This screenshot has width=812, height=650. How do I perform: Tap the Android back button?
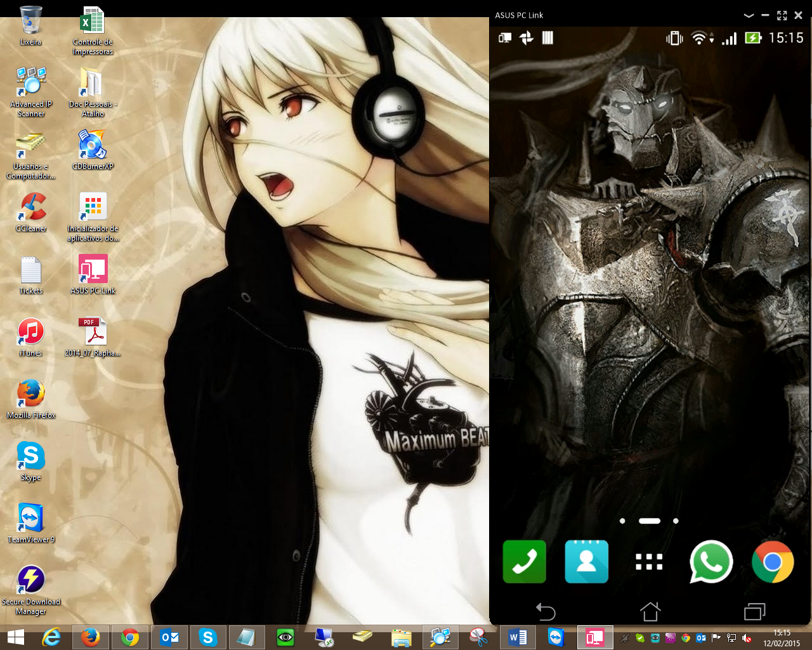pos(546,611)
